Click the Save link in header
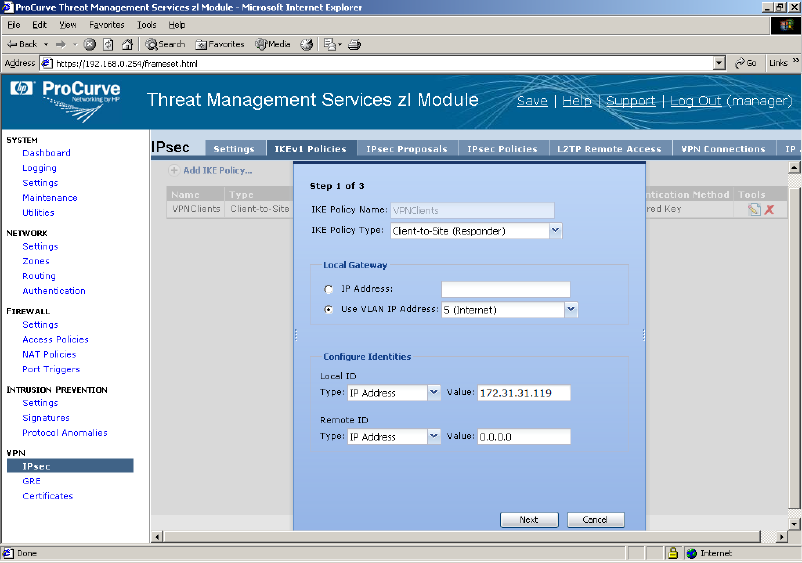Image resolution: width=802 pixels, height=563 pixels. tap(532, 101)
